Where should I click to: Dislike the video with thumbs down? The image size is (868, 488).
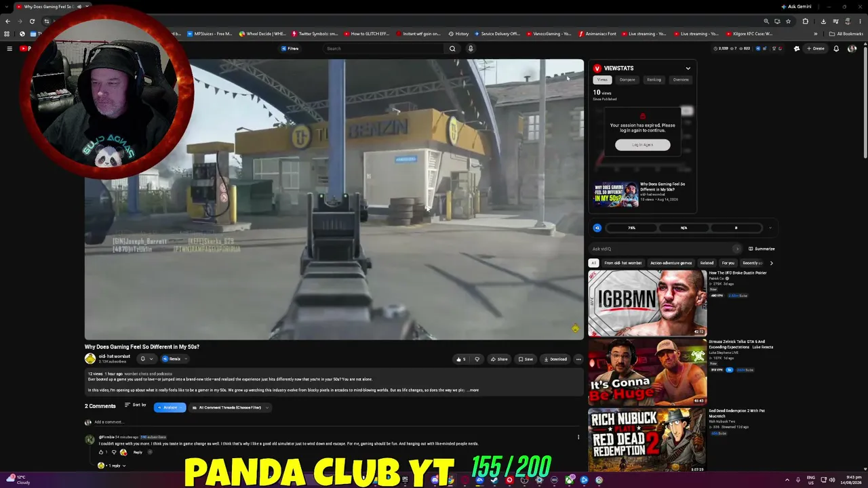tap(477, 359)
